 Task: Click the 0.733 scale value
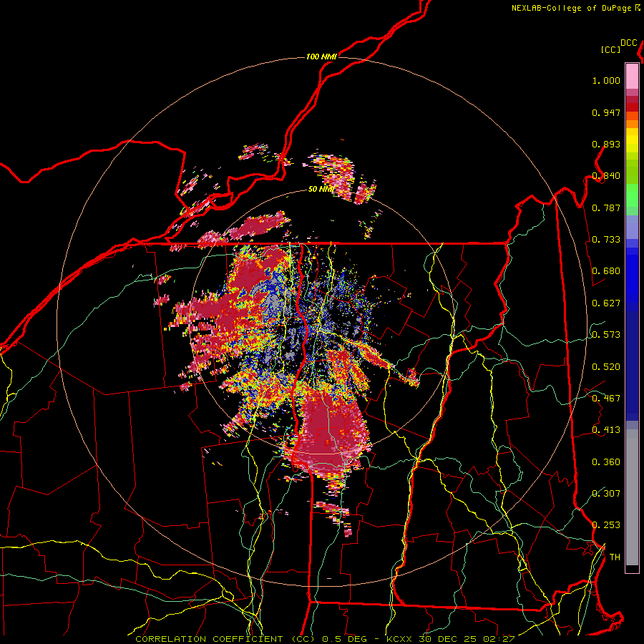[x=606, y=240]
